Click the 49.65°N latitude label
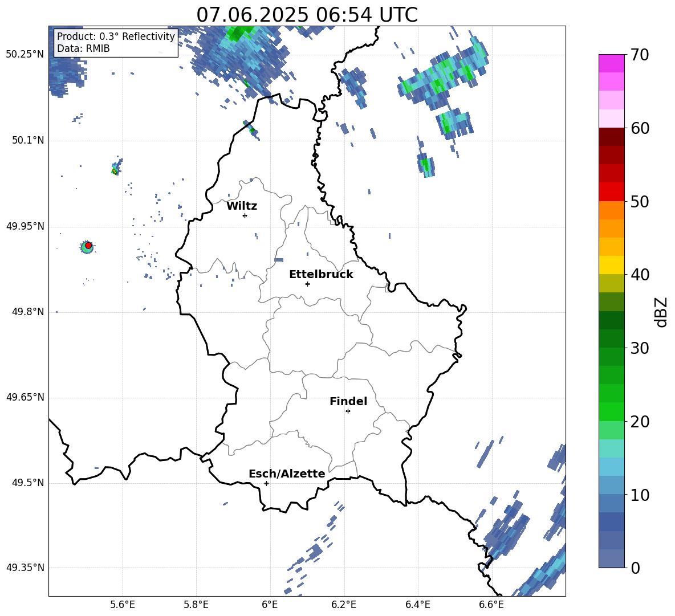Screen dimensions: 675x616 (25, 397)
